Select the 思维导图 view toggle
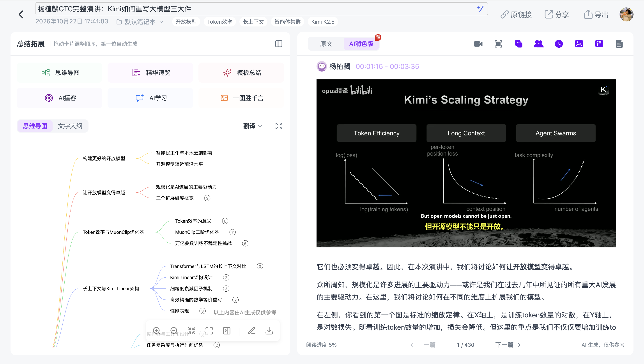 (35, 126)
